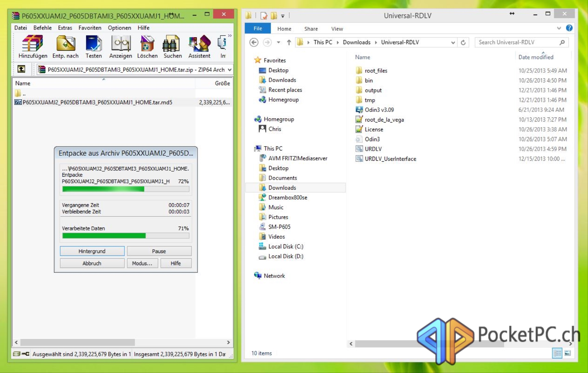This screenshot has height=373, width=588.
Task: Sort WinRAR list by Größe column header
Action: pyautogui.click(x=214, y=83)
